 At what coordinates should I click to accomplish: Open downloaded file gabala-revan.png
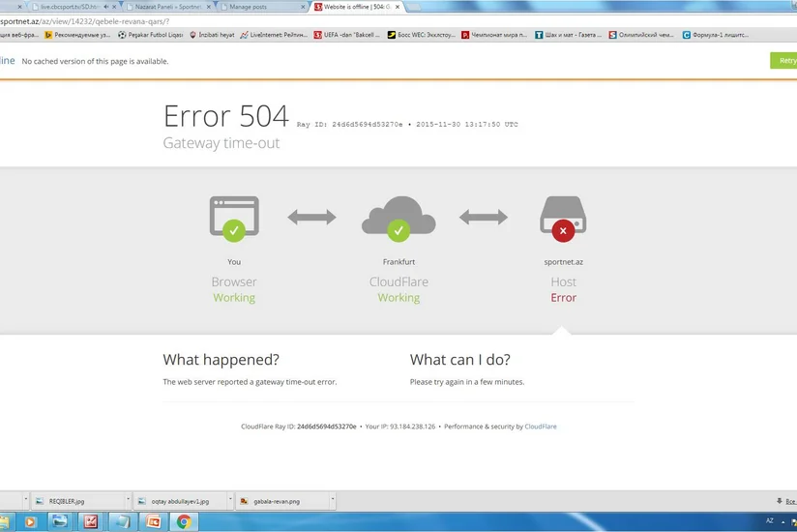[x=282, y=501]
